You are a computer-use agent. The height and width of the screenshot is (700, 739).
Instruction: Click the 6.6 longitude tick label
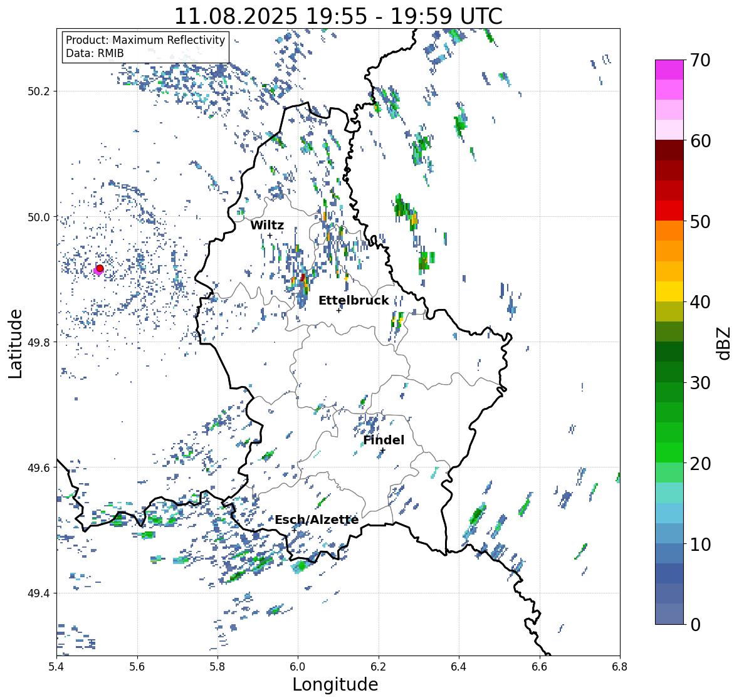click(540, 667)
